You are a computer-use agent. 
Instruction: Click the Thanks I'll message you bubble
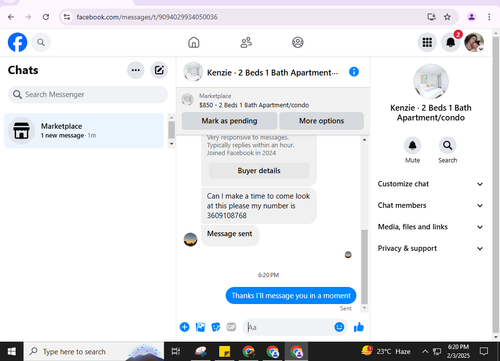(291, 296)
